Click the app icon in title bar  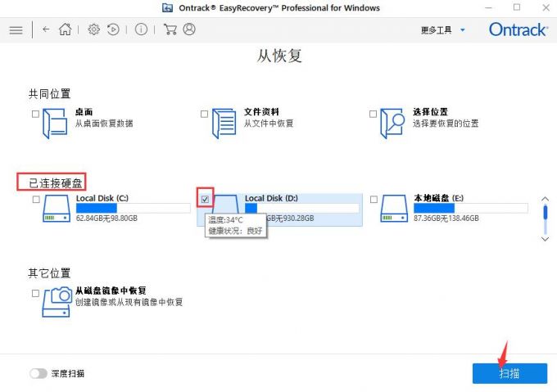coord(167,7)
